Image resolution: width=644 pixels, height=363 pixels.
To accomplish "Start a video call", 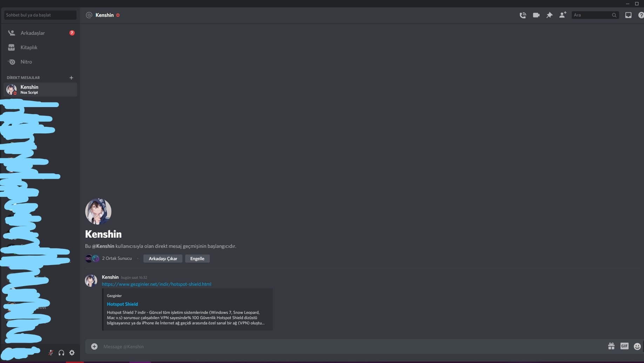I will pos(536,15).
